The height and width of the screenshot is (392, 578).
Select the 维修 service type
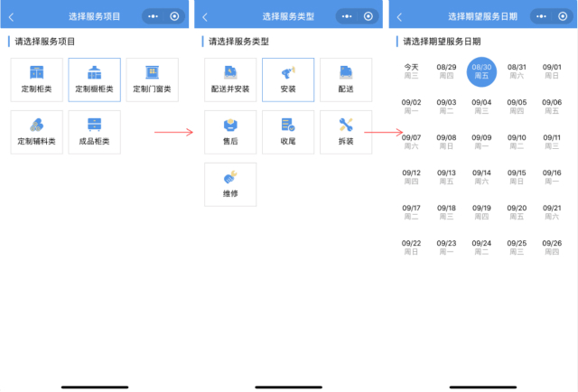tap(230, 184)
